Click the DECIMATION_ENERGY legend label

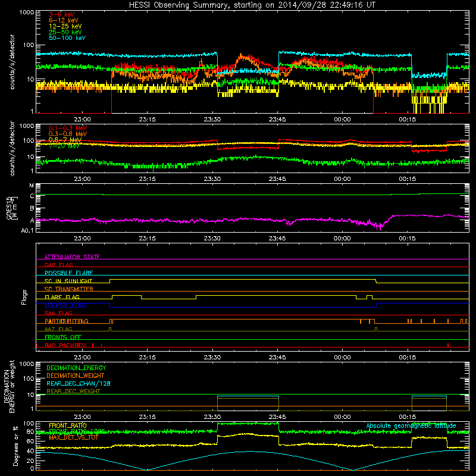pos(76,368)
